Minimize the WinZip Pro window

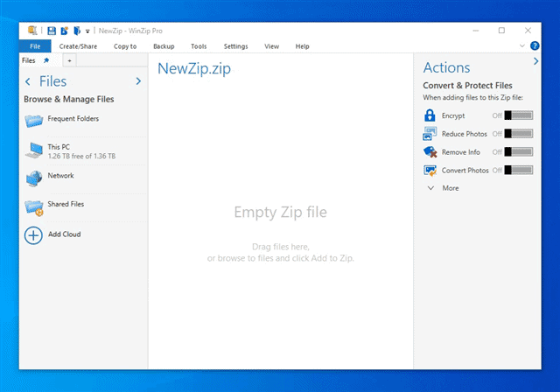point(476,31)
